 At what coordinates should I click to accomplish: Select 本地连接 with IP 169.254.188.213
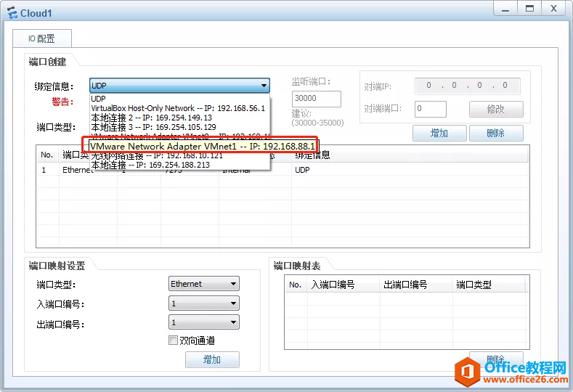pos(180,165)
